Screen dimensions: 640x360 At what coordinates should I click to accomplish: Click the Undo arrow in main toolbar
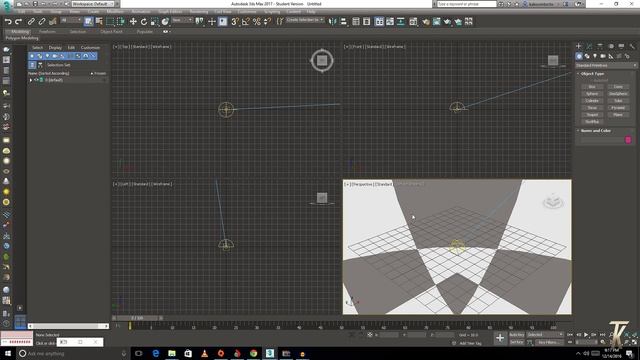8,22
